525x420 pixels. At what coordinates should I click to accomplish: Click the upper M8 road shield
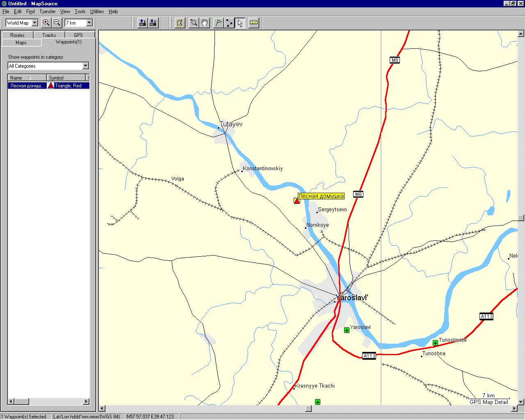[x=395, y=60]
